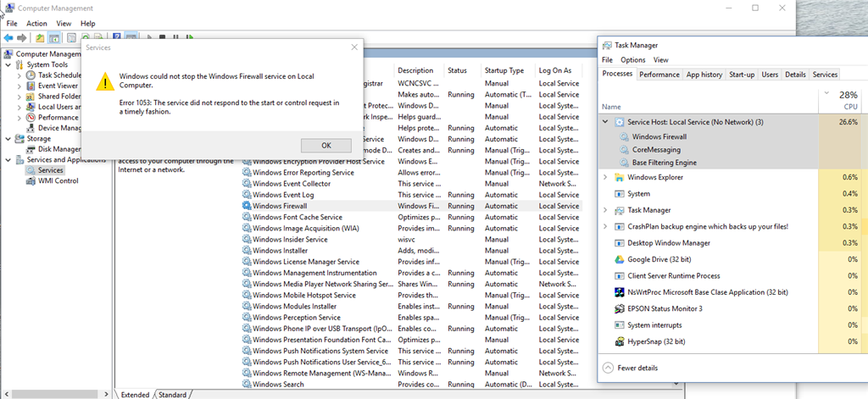
Task: Click the grey Forward arrow in toolbar
Action: [21, 37]
